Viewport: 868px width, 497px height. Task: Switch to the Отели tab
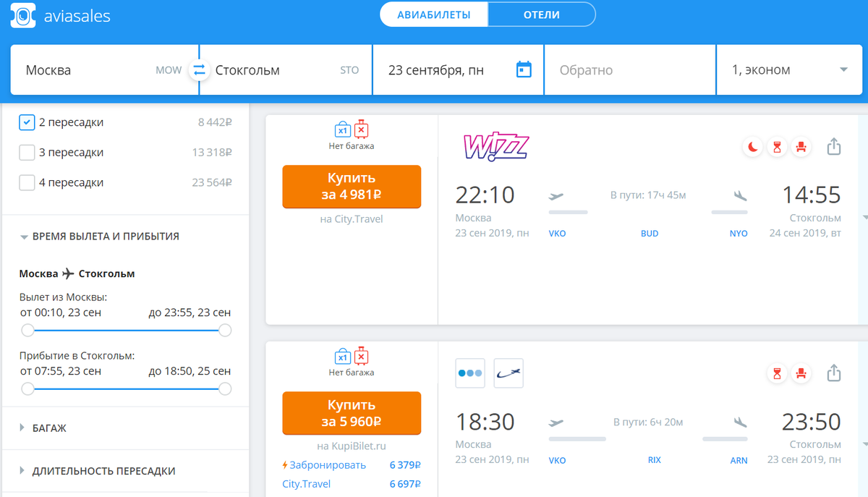(x=542, y=14)
